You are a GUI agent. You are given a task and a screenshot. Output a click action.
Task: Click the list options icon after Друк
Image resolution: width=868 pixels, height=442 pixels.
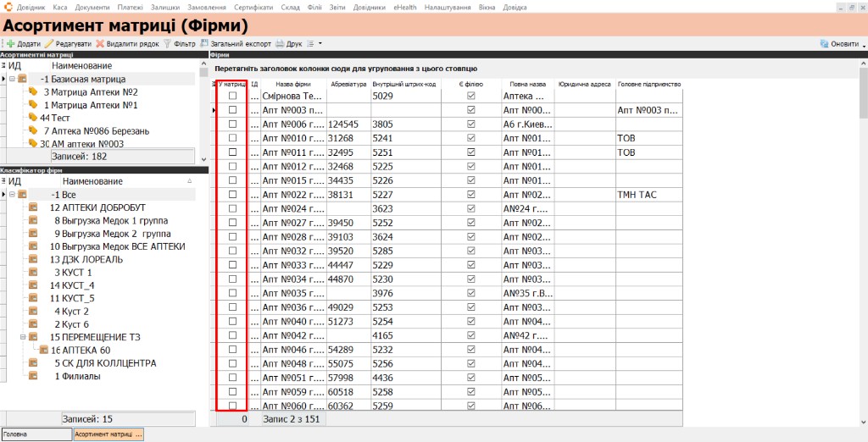click(310, 44)
